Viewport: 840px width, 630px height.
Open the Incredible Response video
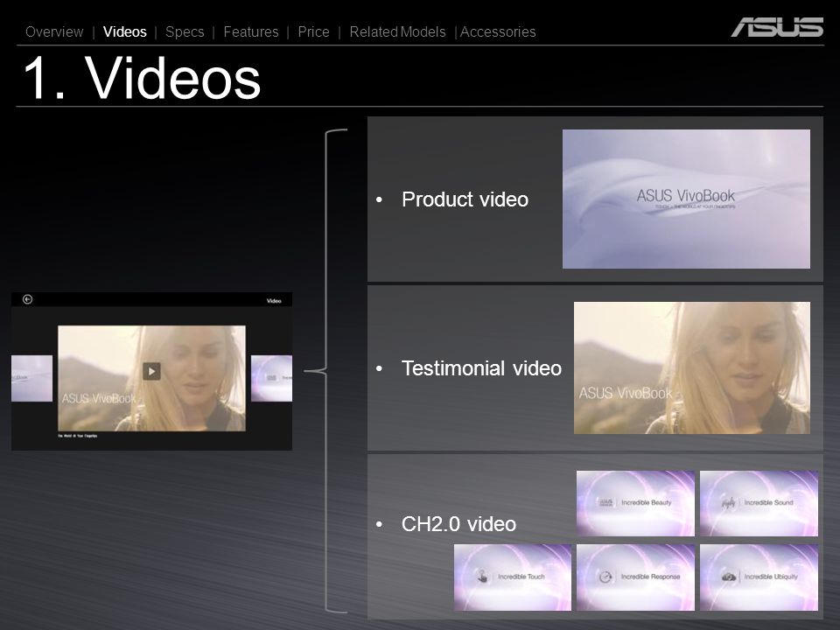pos(635,577)
